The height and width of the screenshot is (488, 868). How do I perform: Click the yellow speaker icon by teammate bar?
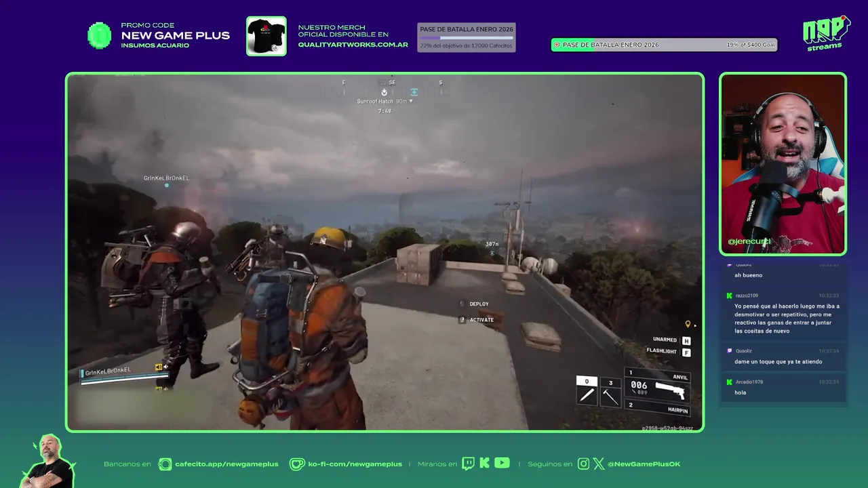(158, 367)
